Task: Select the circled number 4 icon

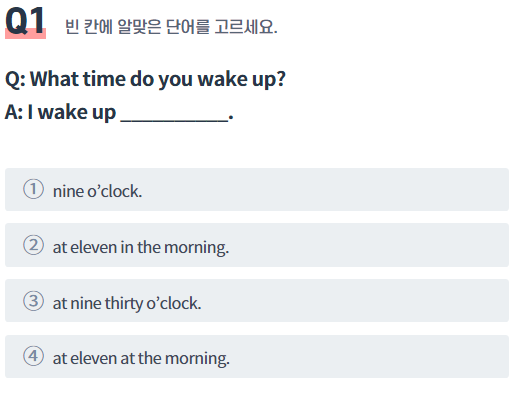Action: coord(33,356)
